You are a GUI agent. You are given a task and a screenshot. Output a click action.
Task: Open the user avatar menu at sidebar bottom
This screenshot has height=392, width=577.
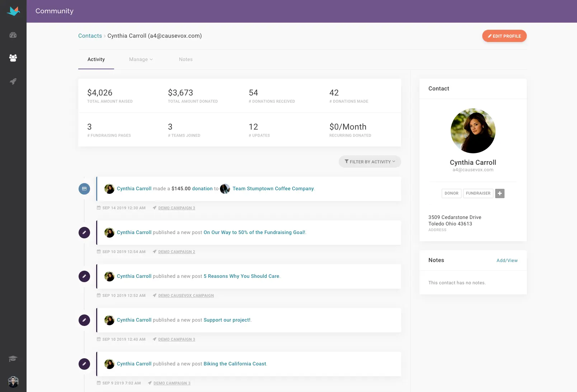coord(13,382)
